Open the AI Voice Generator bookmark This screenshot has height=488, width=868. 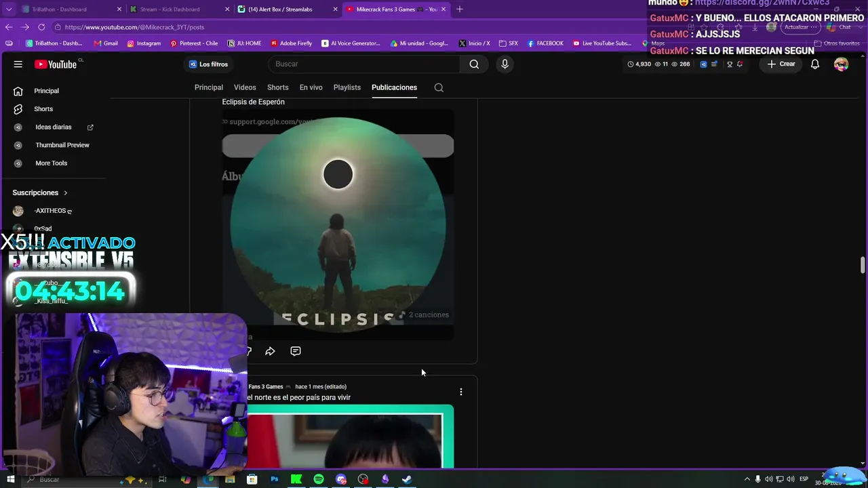tap(351, 43)
